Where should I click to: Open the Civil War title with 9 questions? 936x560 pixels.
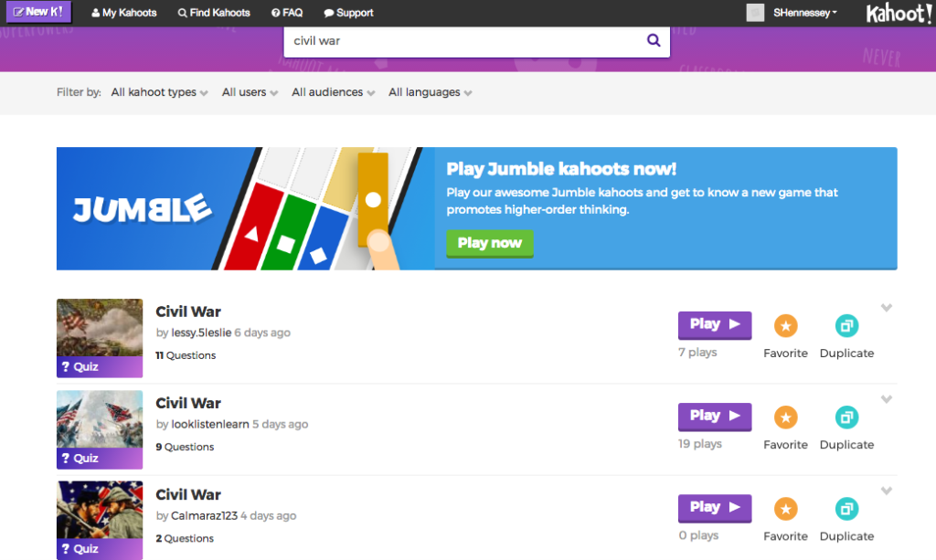(x=188, y=403)
